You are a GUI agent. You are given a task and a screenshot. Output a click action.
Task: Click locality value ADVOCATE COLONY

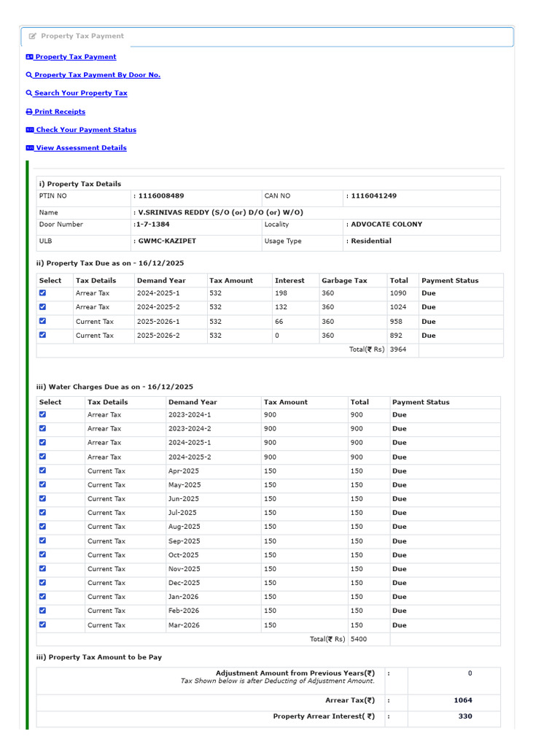pos(386,225)
